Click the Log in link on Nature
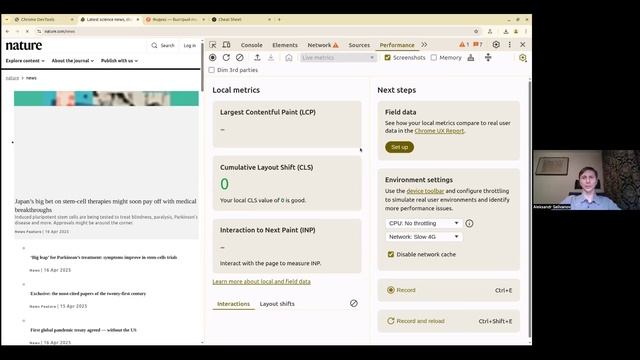Image resolution: width=640 pixels, height=360 pixels. coord(189,45)
